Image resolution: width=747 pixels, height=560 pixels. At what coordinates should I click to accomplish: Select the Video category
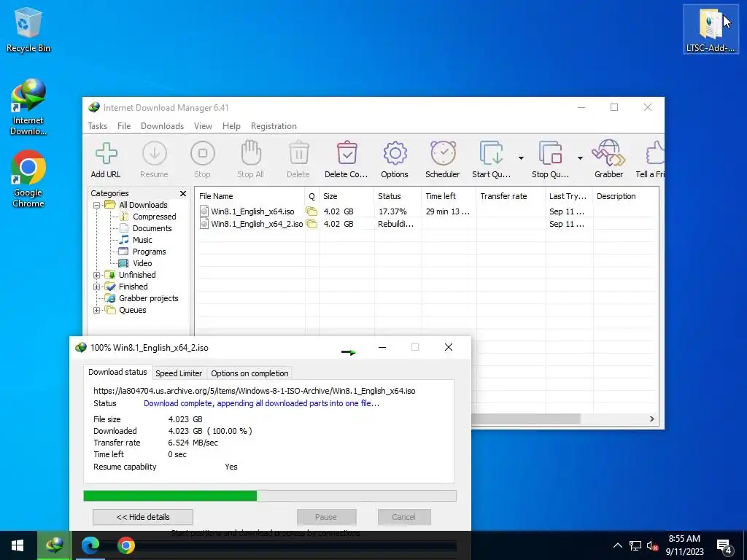coord(142,263)
